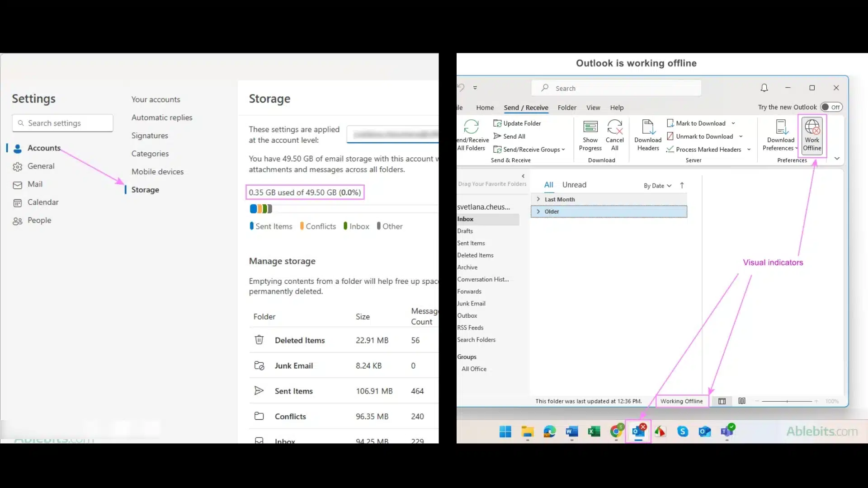Click the Junk Email folder icon in the storage table
The width and height of the screenshot is (868, 488).
point(259,366)
